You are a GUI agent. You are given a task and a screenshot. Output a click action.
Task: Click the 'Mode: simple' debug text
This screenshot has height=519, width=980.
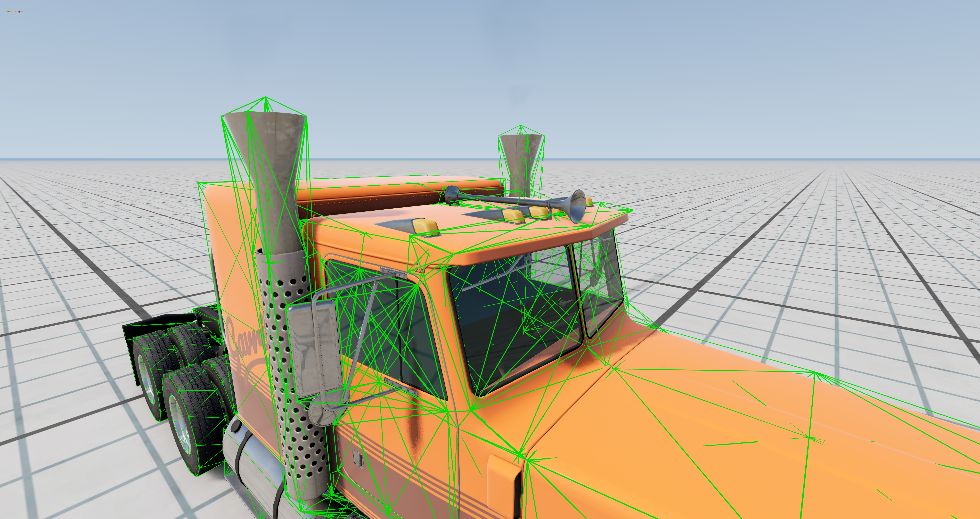point(15,11)
